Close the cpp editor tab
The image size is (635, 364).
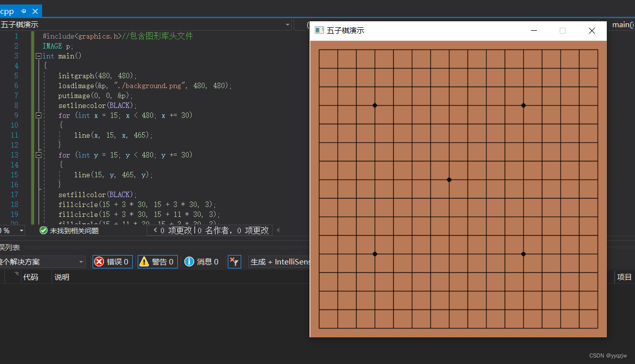click(x=35, y=11)
